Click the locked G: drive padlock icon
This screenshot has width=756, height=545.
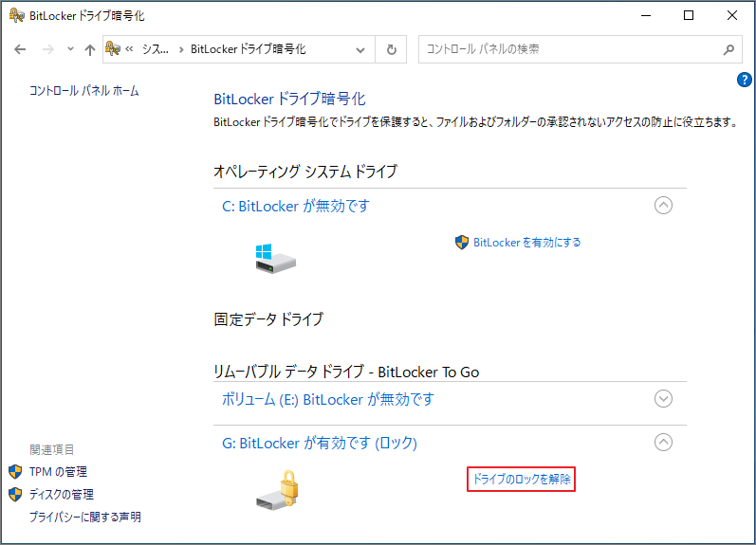[278, 490]
